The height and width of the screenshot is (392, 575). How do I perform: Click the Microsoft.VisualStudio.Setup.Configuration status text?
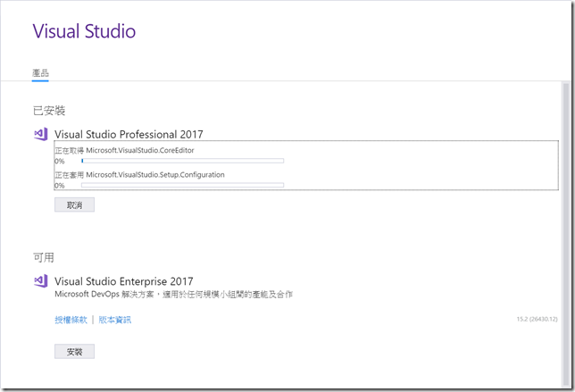click(139, 175)
